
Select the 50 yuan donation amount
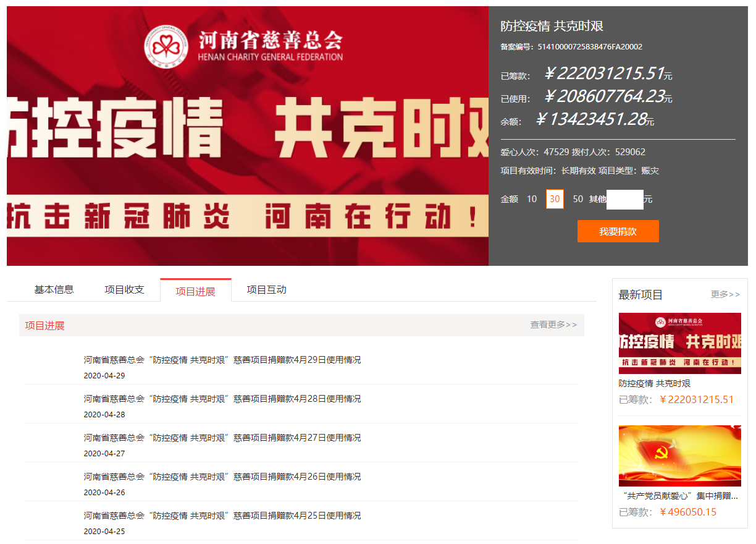(577, 199)
